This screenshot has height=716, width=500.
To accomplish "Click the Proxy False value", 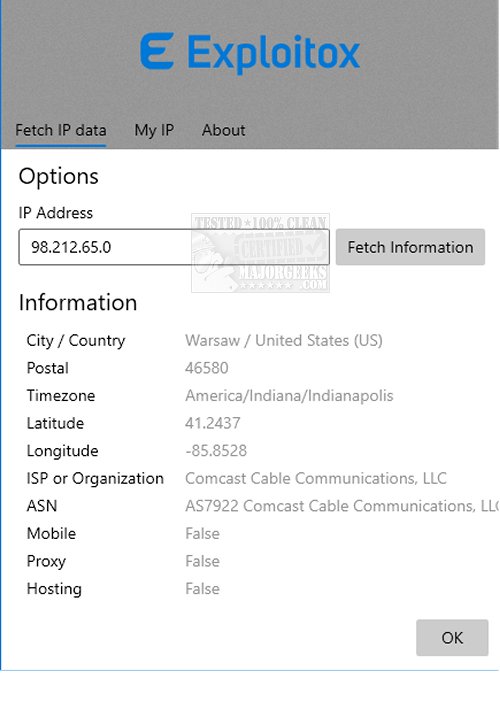I will [202, 561].
